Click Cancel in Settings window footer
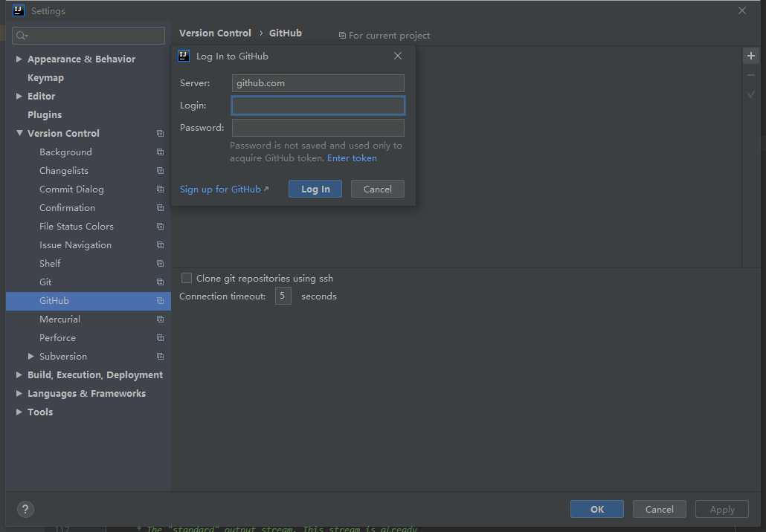 pos(660,509)
